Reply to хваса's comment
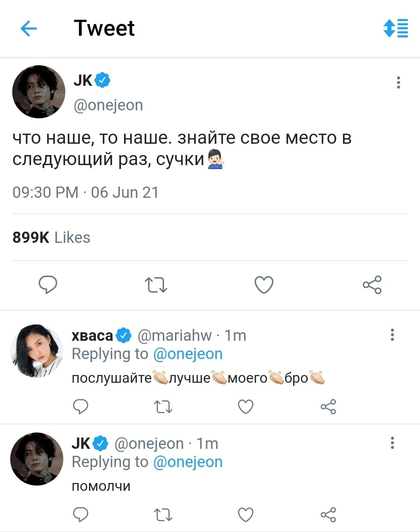420x532 pixels. (x=80, y=406)
